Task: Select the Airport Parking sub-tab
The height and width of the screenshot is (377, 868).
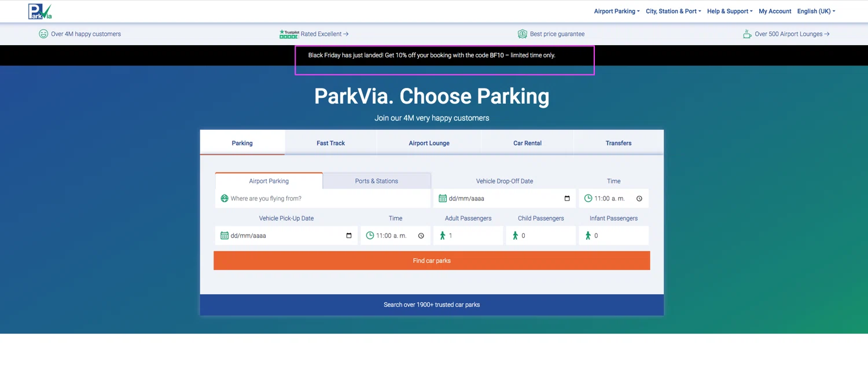Action: [x=269, y=181]
